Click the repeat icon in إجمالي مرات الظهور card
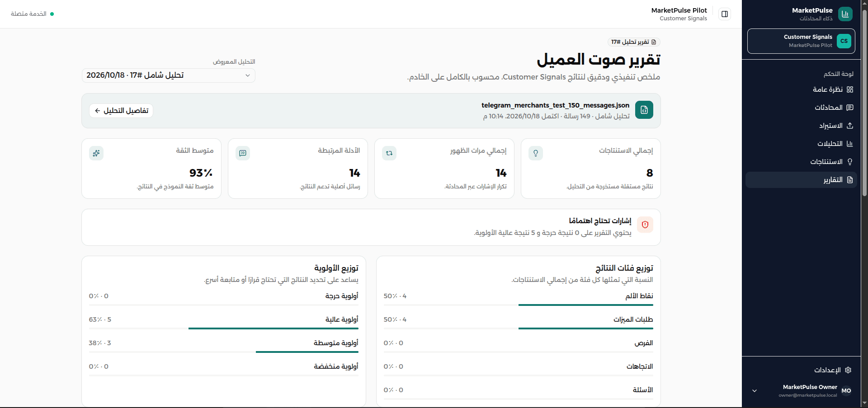This screenshot has width=868, height=408. tap(389, 153)
